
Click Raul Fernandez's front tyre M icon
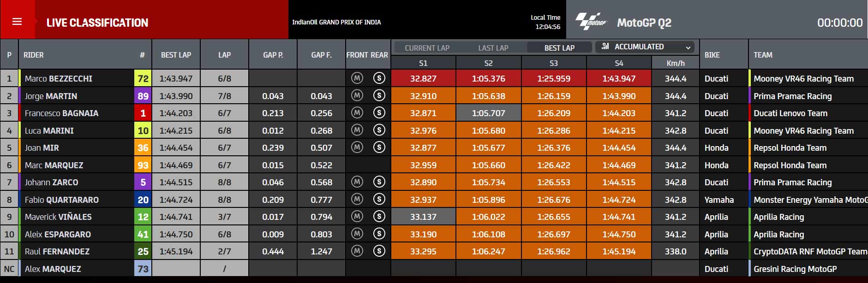click(357, 251)
